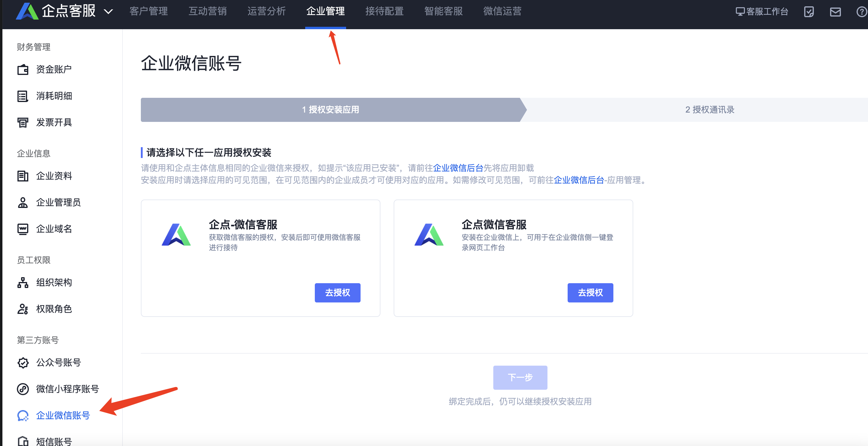
Task: Open 发票开具 sidebar item
Action: 54,122
